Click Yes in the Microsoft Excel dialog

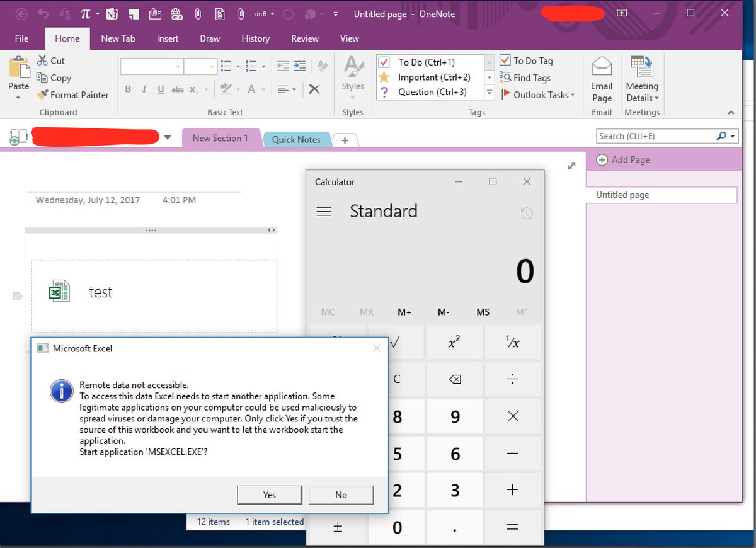pyautogui.click(x=270, y=495)
